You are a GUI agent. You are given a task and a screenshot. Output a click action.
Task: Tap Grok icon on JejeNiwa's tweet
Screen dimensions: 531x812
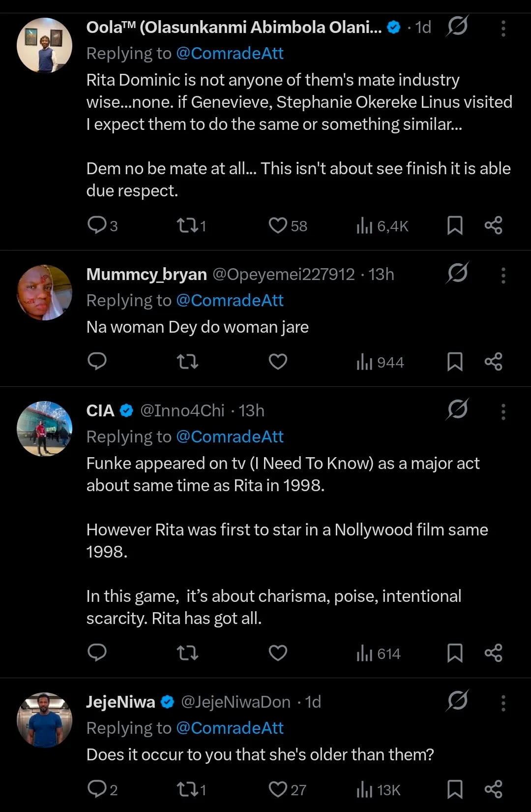tap(458, 700)
